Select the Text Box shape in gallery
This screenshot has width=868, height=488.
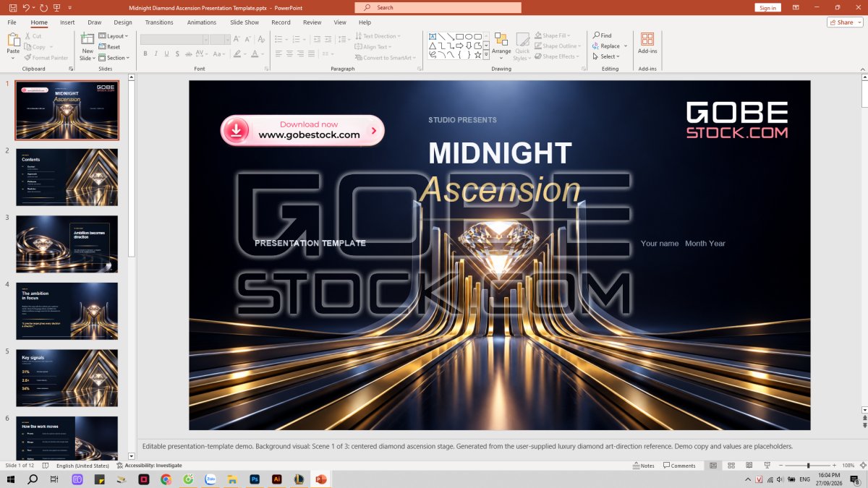[433, 36]
